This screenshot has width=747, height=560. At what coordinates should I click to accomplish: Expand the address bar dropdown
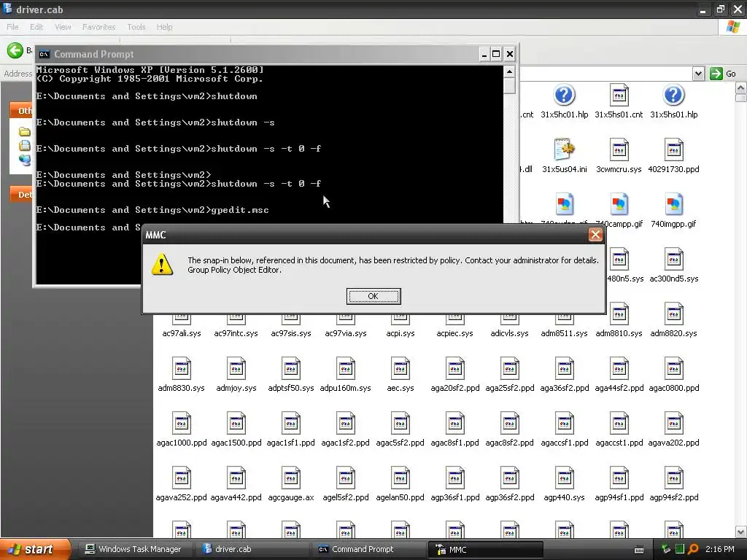pyautogui.click(x=698, y=74)
